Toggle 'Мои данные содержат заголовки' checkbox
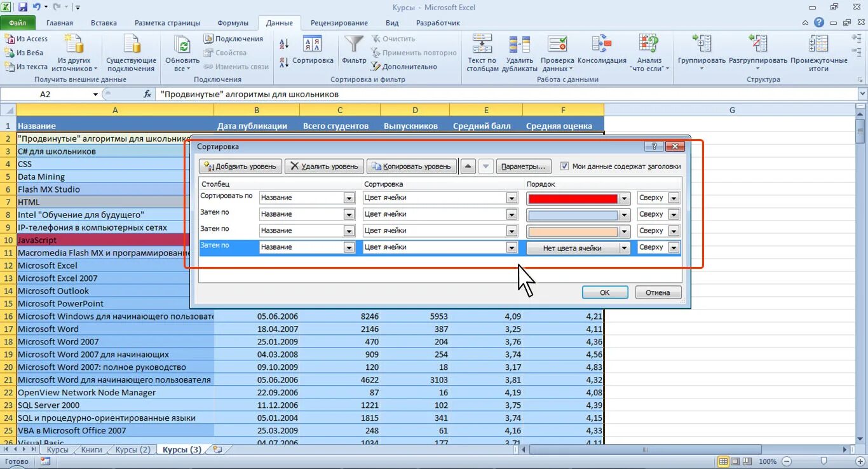The height and width of the screenshot is (469, 868). click(x=565, y=167)
